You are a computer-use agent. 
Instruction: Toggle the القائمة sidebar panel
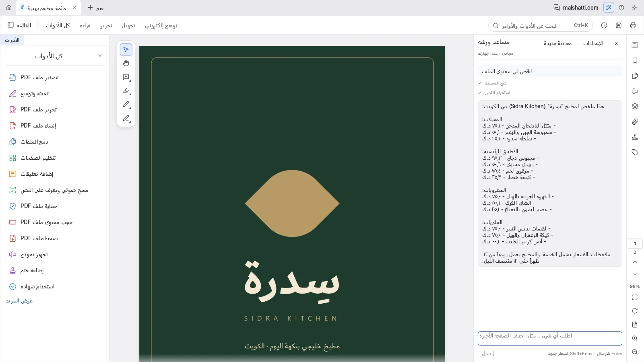19,25
